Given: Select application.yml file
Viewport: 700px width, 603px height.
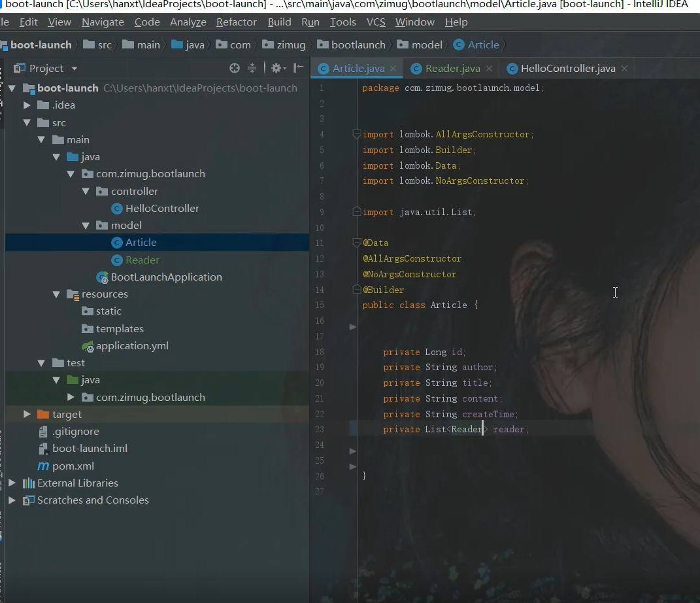Looking at the screenshot, I should click(131, 346).
